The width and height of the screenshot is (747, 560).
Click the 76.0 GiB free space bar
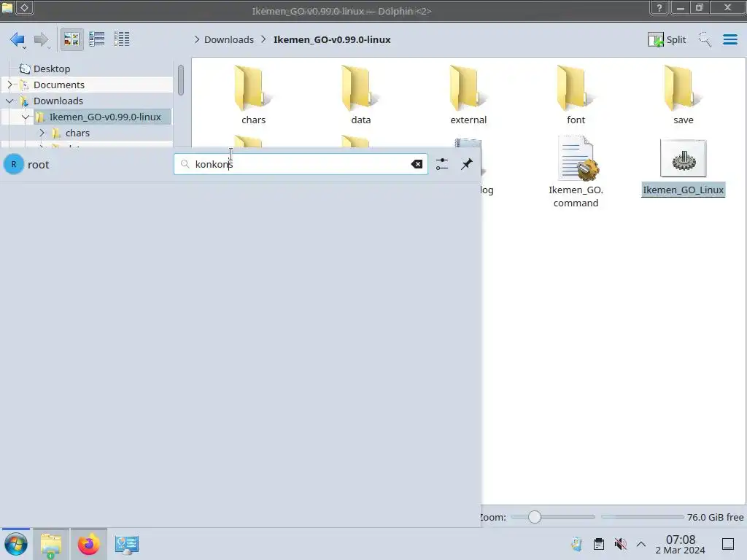click(x=642, y=517)
